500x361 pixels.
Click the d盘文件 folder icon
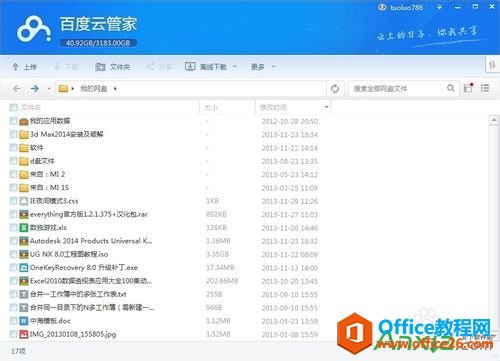point(23,161)
